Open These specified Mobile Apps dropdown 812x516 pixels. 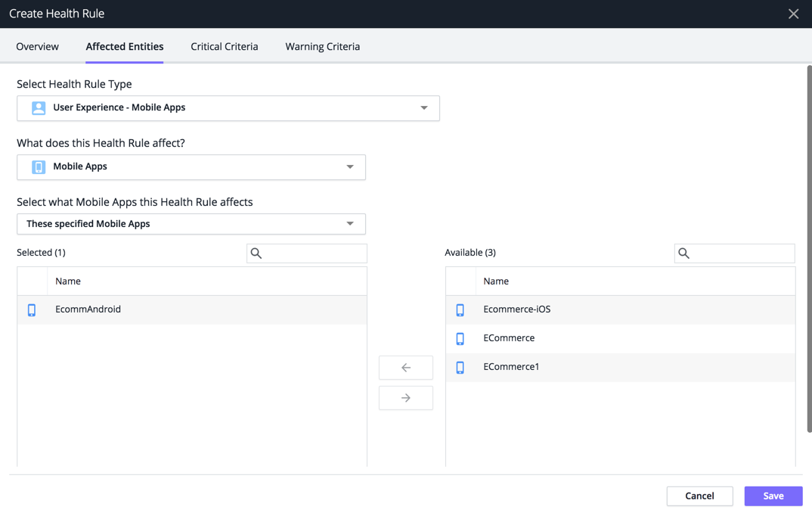(x=191, y=224)
